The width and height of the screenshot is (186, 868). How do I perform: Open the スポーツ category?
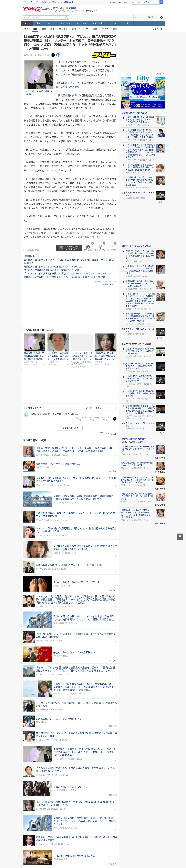(76, 29)
